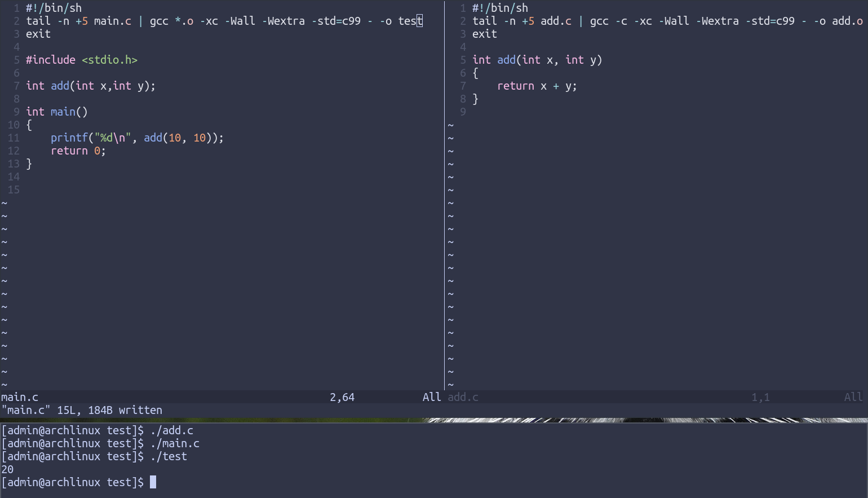Click 'All' indicator in main.c status line

pos(432,397)
